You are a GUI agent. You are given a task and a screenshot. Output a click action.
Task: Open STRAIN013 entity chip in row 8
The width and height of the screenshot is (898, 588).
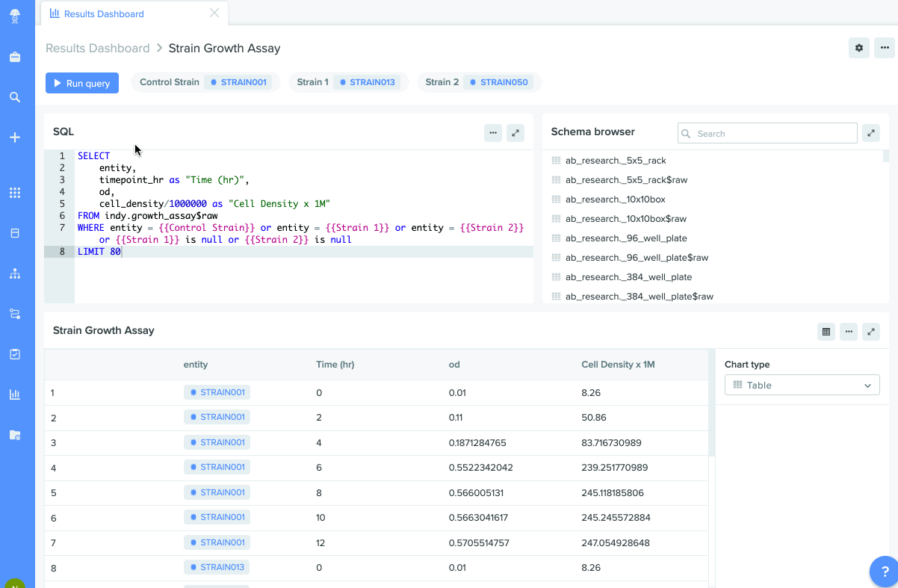coord(217,567)
